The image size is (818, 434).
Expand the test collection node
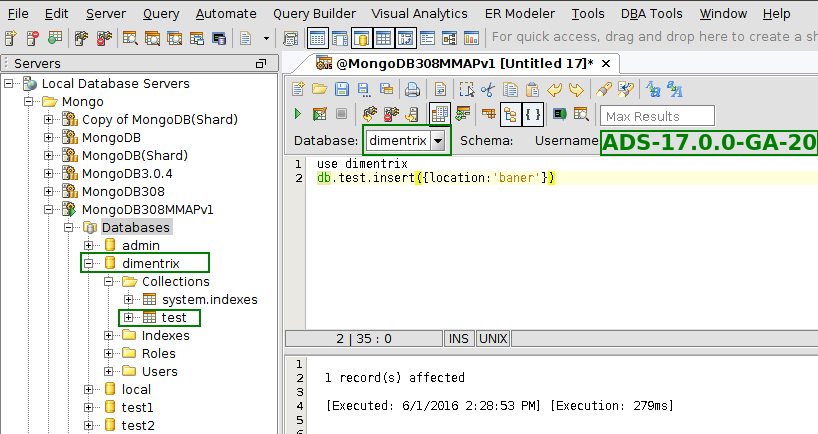click(x=128, y=317)
